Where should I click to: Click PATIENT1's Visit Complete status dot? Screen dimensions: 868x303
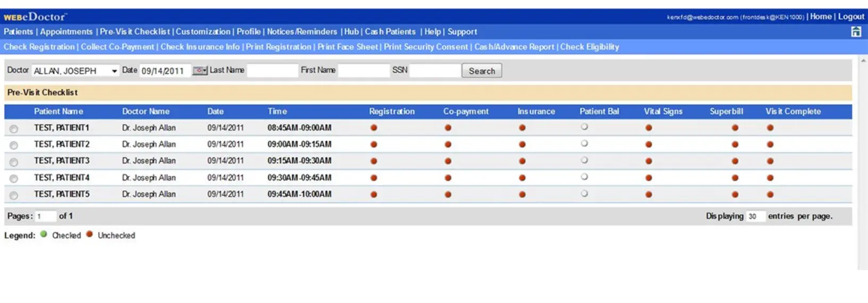click(x=770, y=128)
